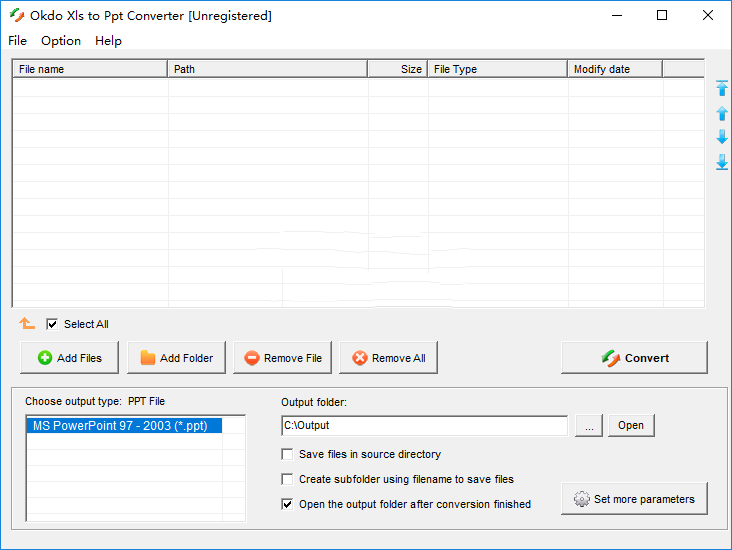
Task: Sort by Path column header
Action: 267,69
